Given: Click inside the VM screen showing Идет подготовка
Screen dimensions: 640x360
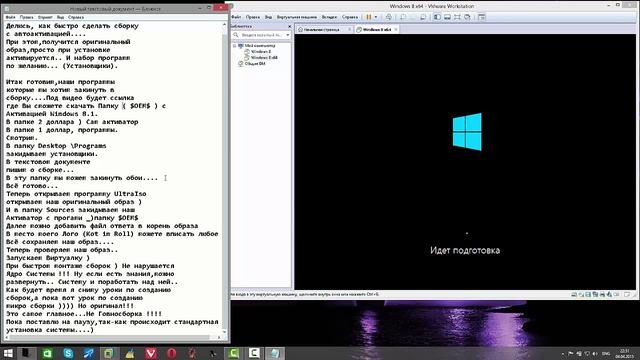Looking at the screenshot, I should point(465,162).
